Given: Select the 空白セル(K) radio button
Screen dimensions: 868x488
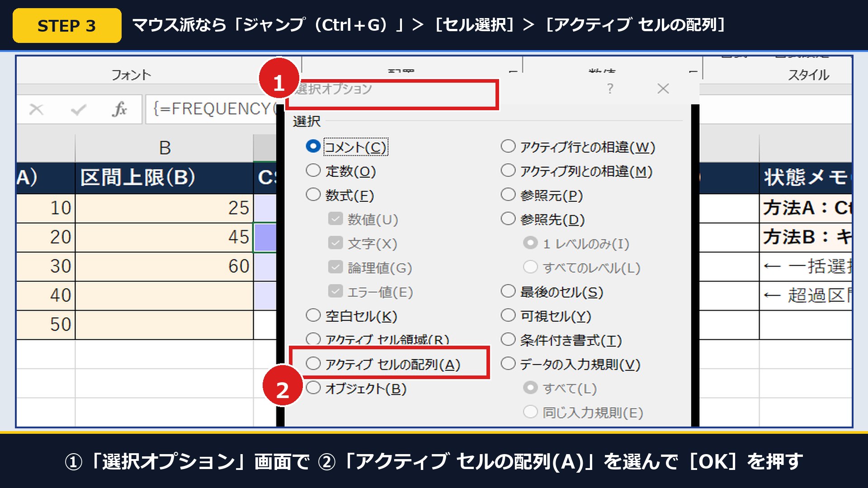Looking at the screenshot, I should point(313,315).
